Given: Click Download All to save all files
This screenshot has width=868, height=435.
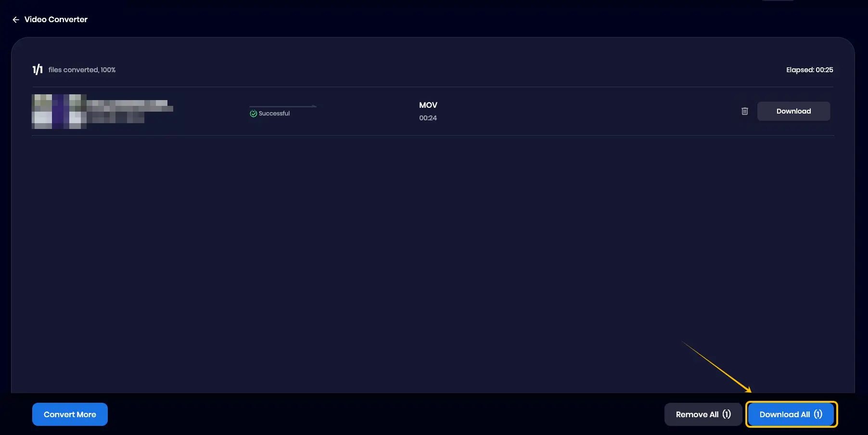Looking at the screenshot, I should 791,414.
